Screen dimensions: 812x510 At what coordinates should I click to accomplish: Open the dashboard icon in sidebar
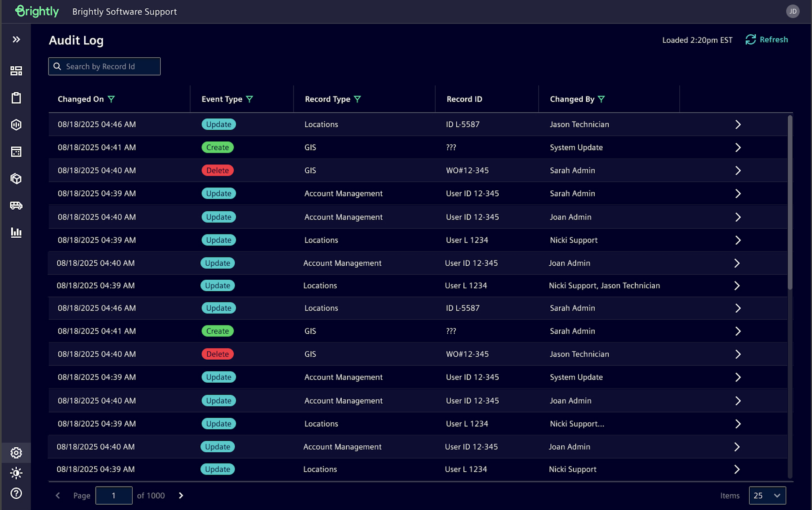click(16, 71)
